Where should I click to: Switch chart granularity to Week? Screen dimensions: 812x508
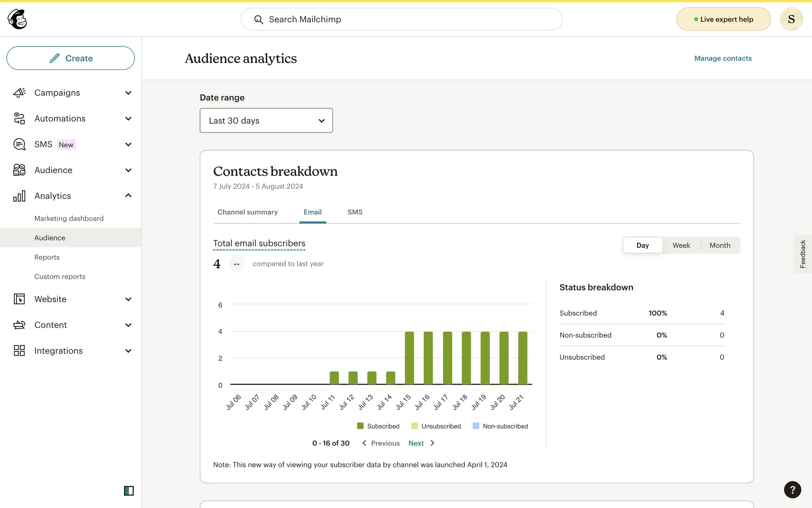[681, 246]
